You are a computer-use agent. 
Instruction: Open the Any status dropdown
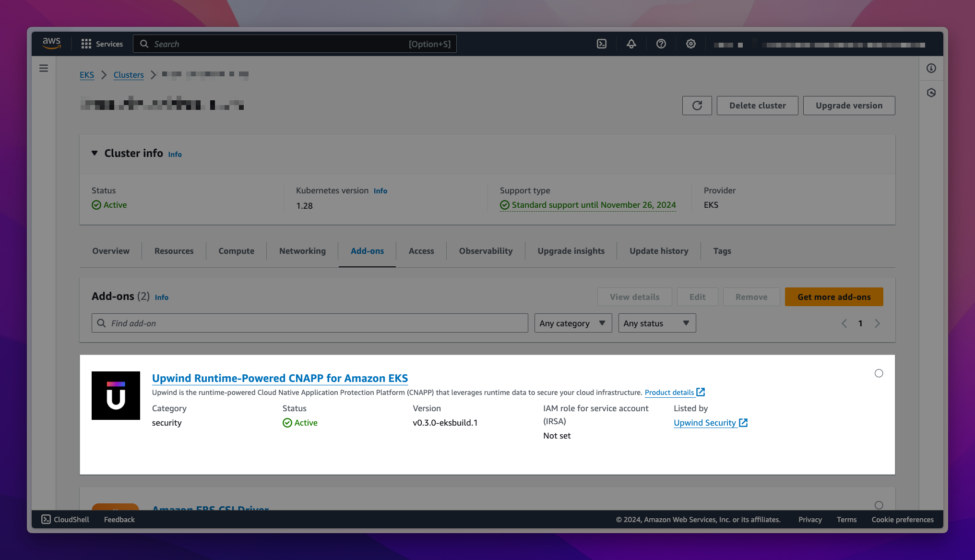pyautogui.click(x=657, y=323)
